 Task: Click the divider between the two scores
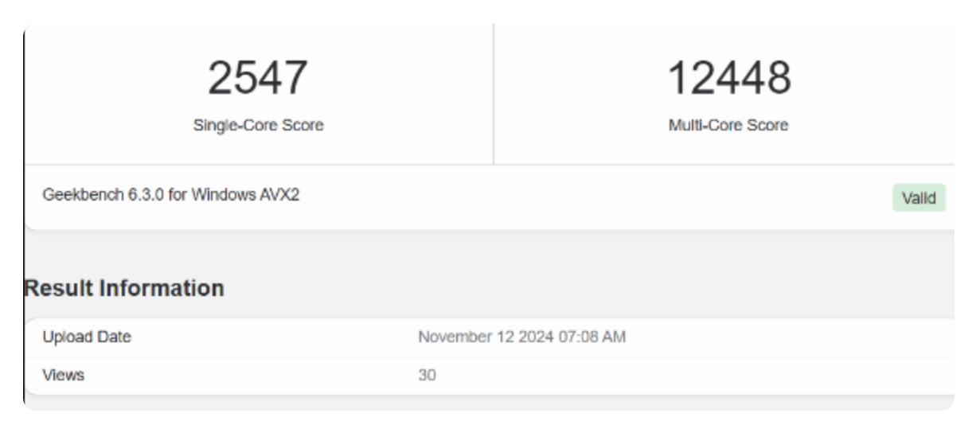494,94
